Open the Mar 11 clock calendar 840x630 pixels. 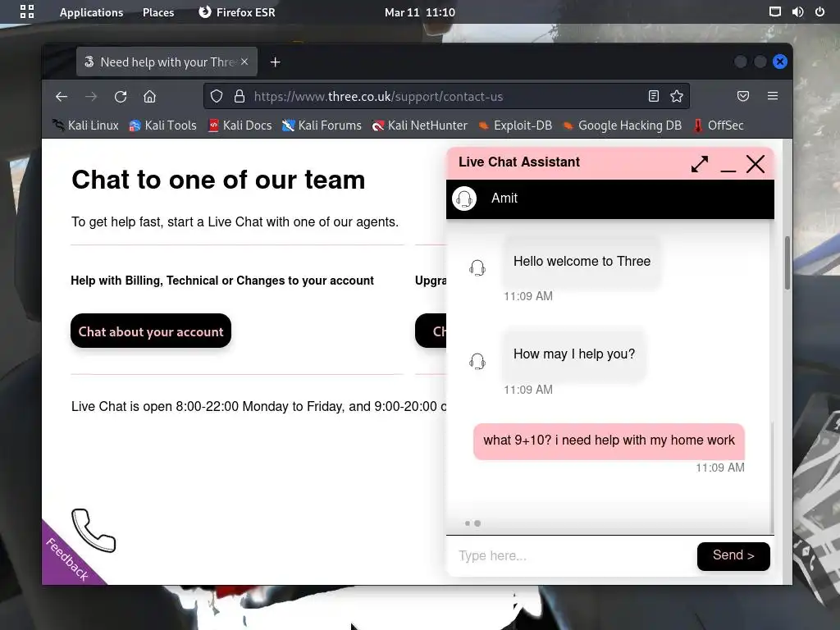point(420,12)
